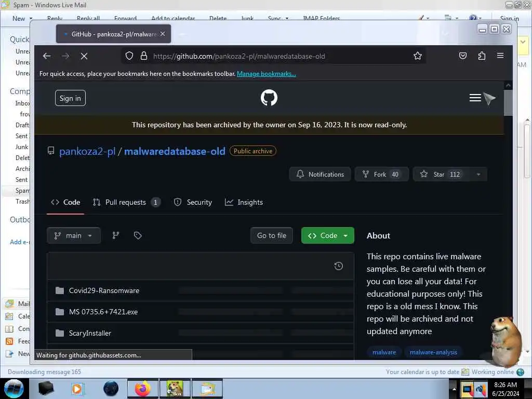This screenshot has height=399, width=532.
Task: Switch to the Code tab
Action: point(65,202)
